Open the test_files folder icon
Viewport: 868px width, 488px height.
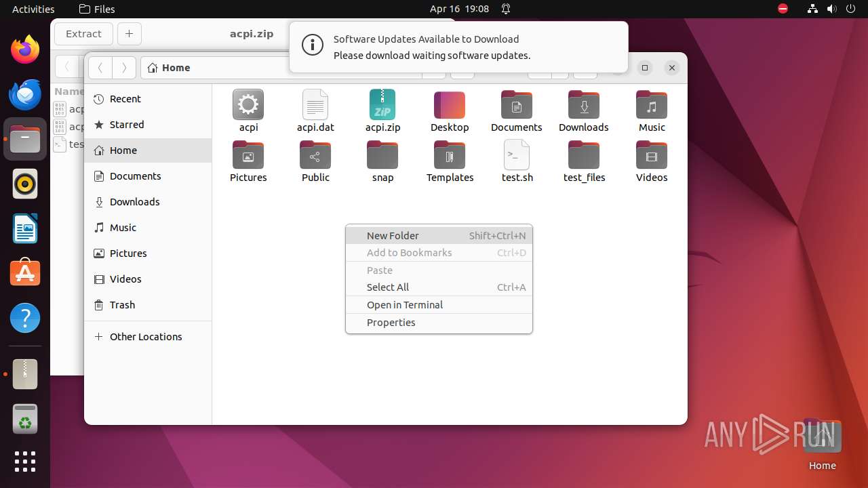(x=584, y=155)
